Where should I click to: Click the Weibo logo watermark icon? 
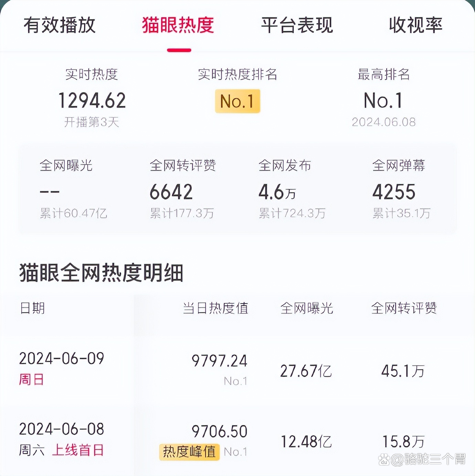(x=384, y=460)
